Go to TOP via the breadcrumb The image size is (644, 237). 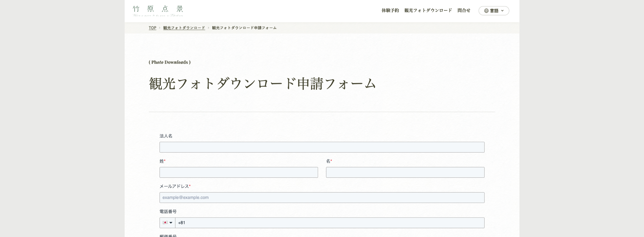tap(152, 28)
